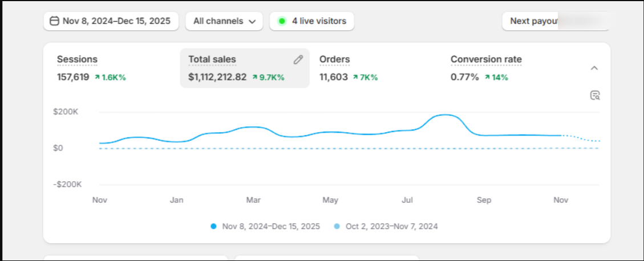The image size is (644, 261).
Task: Toggle legend entry Oct 2, 2023–Nov 7, 2024
Action: (386, 226)
